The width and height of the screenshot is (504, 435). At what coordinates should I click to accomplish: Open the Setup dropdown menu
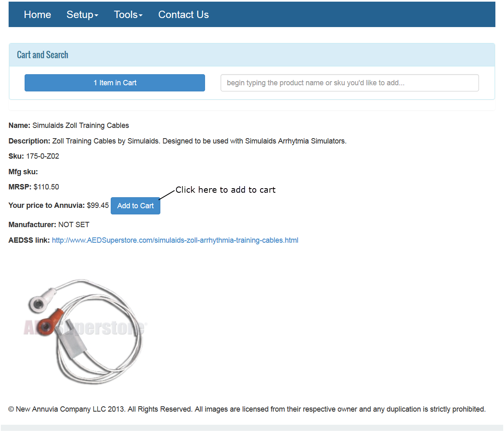tap(82, 15)
